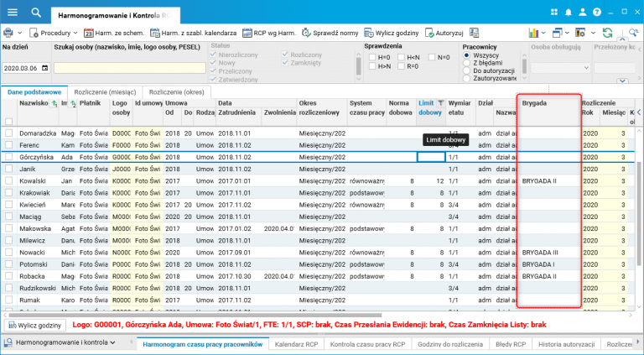Screen dimensions: 644x355
Task: Open the hamburger main menu
Action: (12, 12)
